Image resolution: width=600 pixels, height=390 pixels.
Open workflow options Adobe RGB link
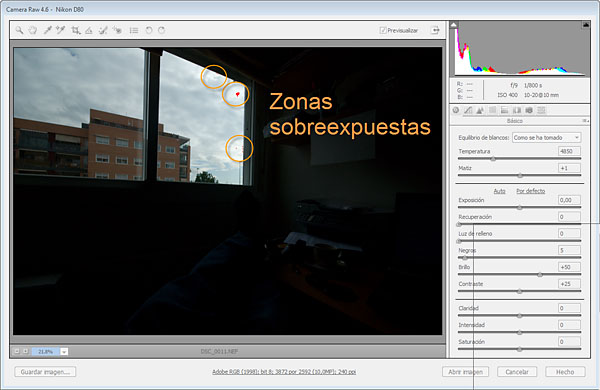pyautogui.click(x=284, y=372)
